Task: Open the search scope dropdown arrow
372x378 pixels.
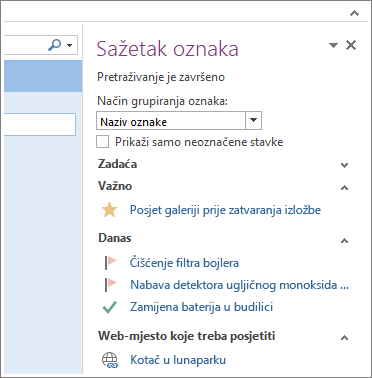Action: click(x=70, y=45)
